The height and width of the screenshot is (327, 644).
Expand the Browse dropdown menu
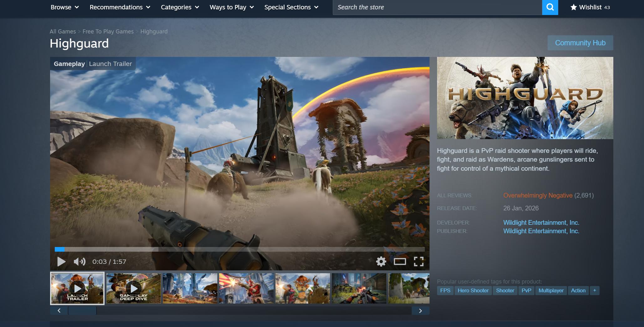(65, 7)
